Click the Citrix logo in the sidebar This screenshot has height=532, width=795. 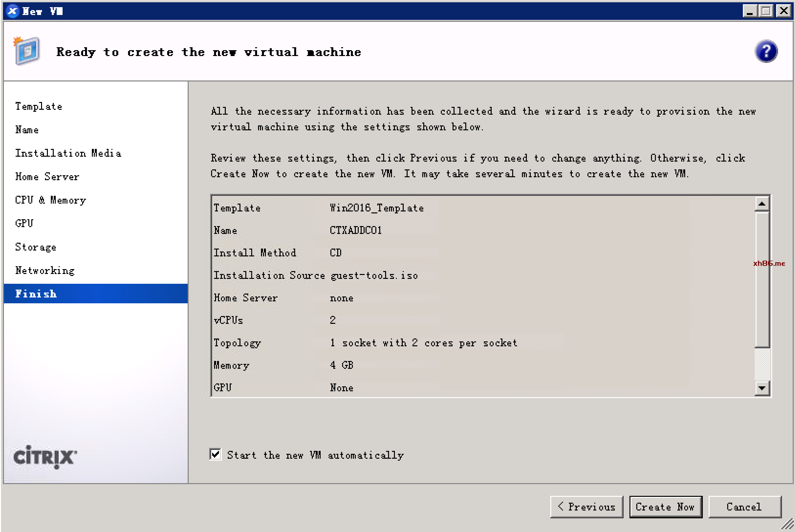click(x=45, y=457)
